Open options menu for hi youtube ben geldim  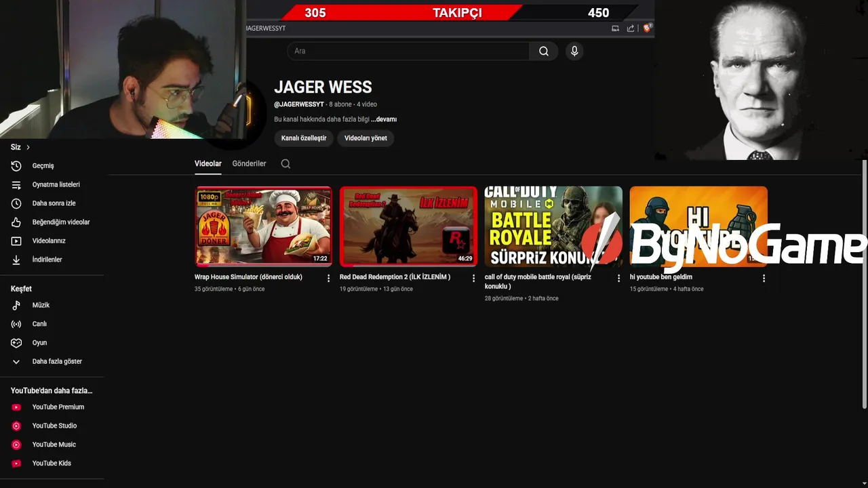764,278
